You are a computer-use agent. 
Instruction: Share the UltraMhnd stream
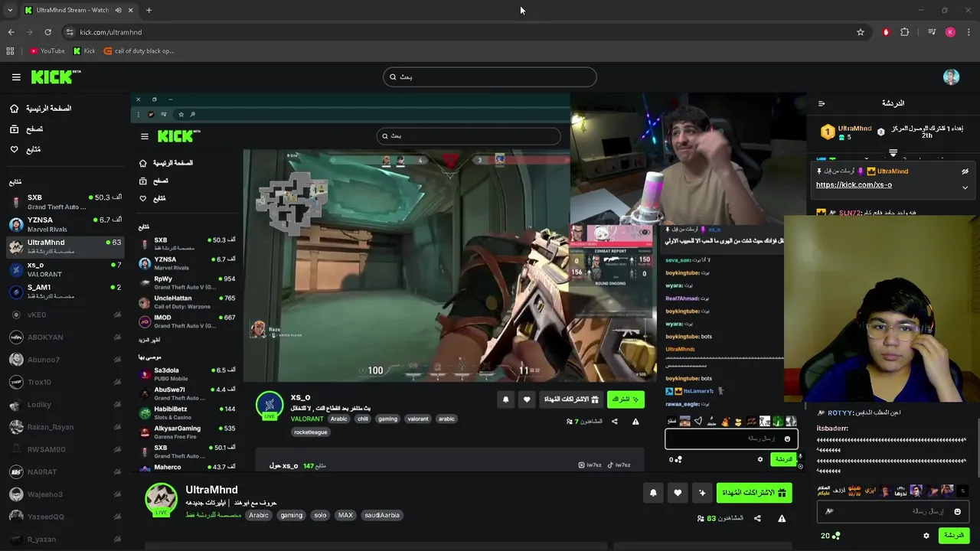[757, 518]
